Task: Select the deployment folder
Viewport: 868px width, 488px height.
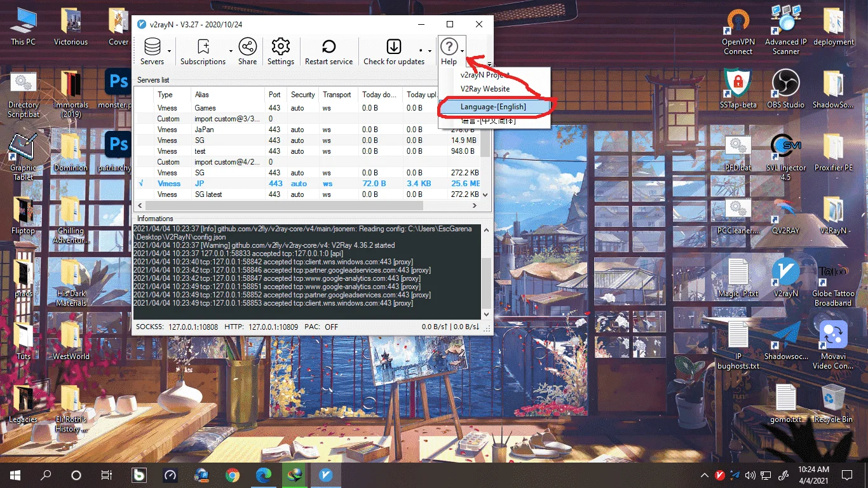Action: click(x=834, y=27)
